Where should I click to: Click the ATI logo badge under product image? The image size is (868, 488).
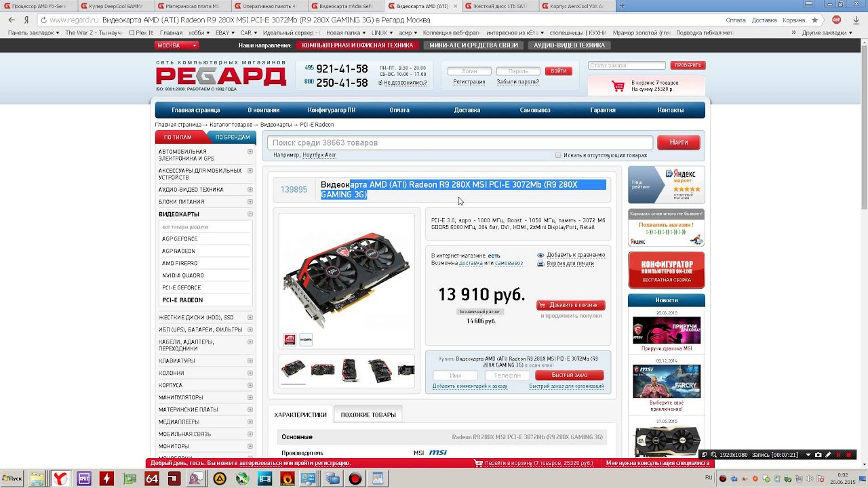pyautogui.click(x=290, y=339)
